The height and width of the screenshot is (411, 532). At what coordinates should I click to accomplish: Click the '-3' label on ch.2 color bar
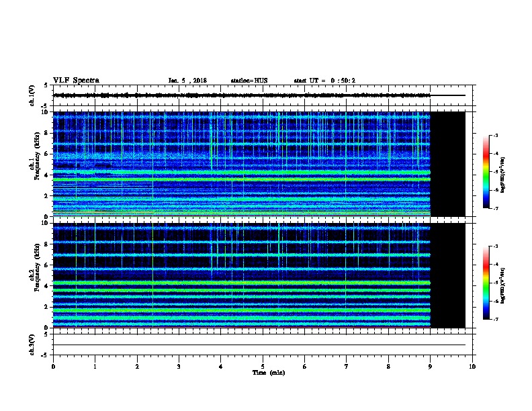(x=496, y=246)
